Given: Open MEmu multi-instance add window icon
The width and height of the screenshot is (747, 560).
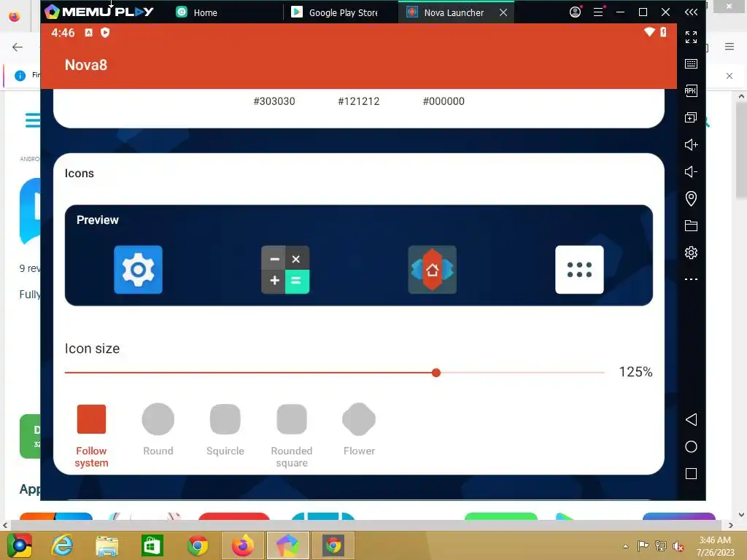Looking at the screenshot, I should coord(691,117).
